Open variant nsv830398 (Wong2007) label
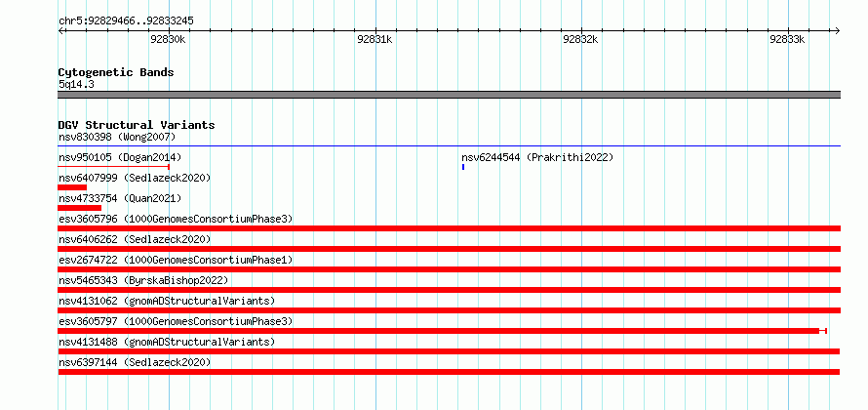Screen dimensions: 868x410 pos(117,137)
